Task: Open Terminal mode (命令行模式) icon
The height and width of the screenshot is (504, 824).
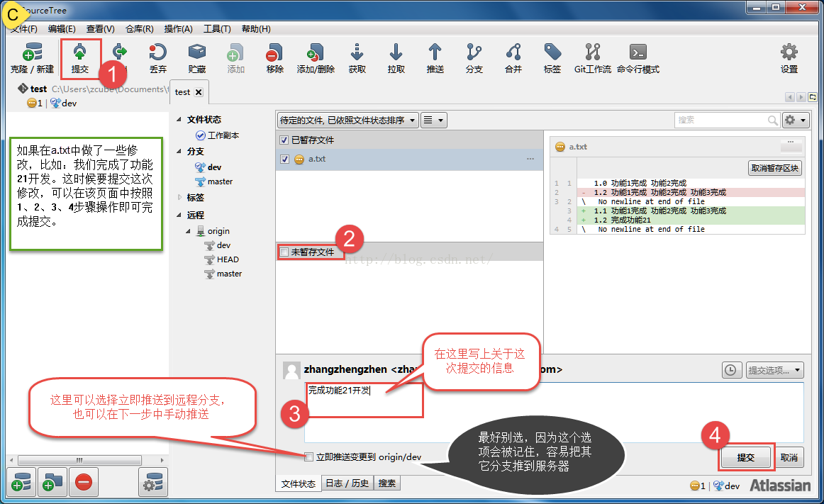Action: 638,58
